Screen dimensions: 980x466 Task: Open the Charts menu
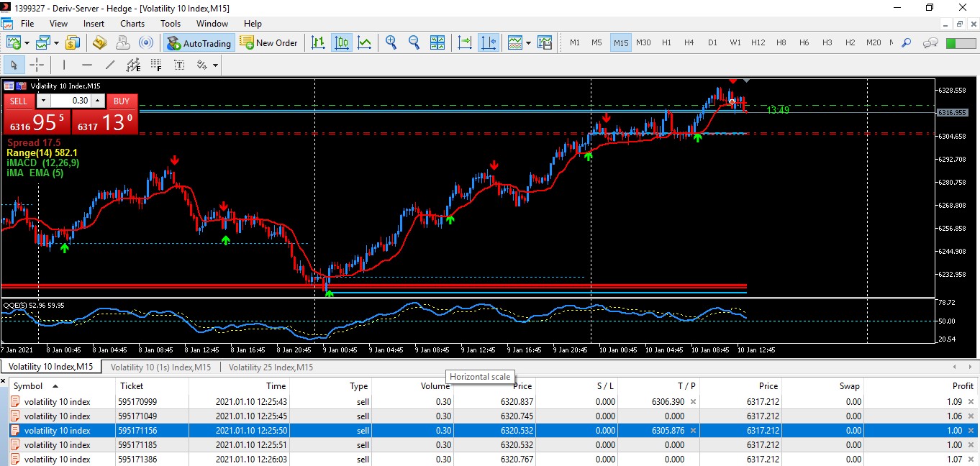(132, 23)
